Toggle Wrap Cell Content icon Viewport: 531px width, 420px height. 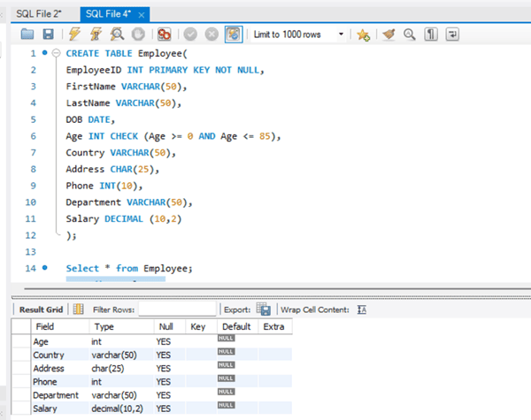coord(362,309)
